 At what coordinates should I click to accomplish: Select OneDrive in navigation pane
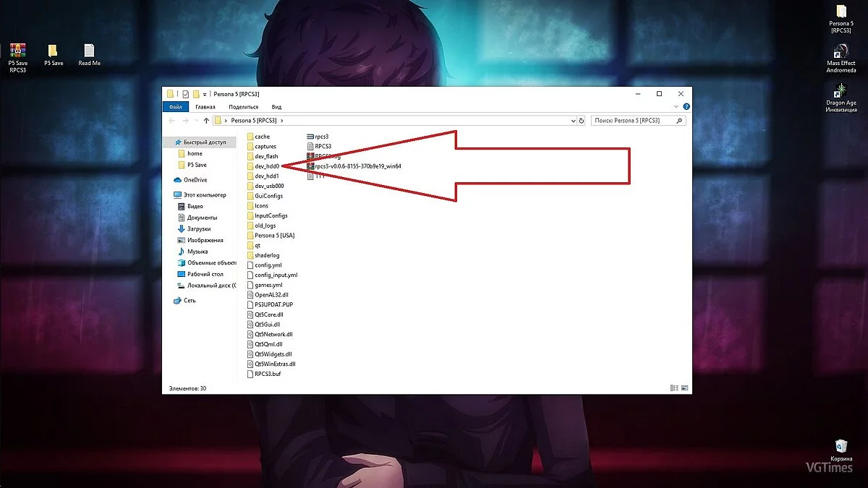[190, 180]
